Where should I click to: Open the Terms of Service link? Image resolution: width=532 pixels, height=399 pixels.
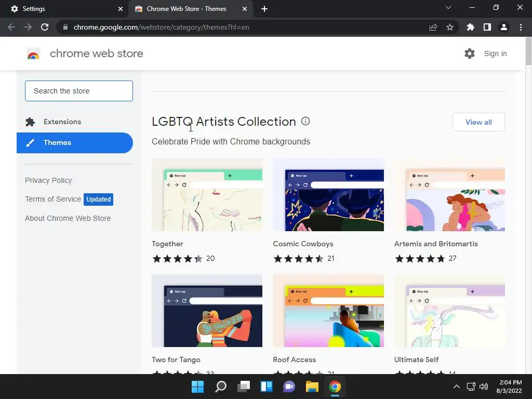53,199
